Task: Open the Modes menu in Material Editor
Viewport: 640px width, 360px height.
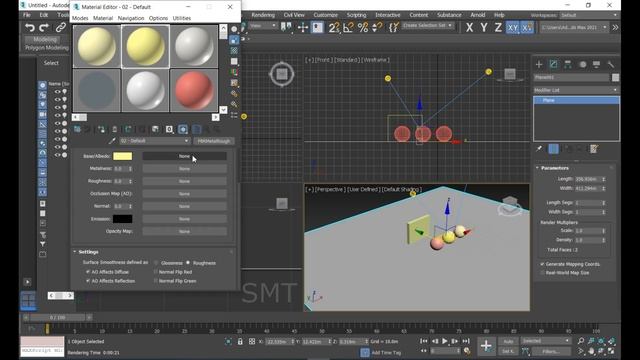Action: click(x=80, y=18)
